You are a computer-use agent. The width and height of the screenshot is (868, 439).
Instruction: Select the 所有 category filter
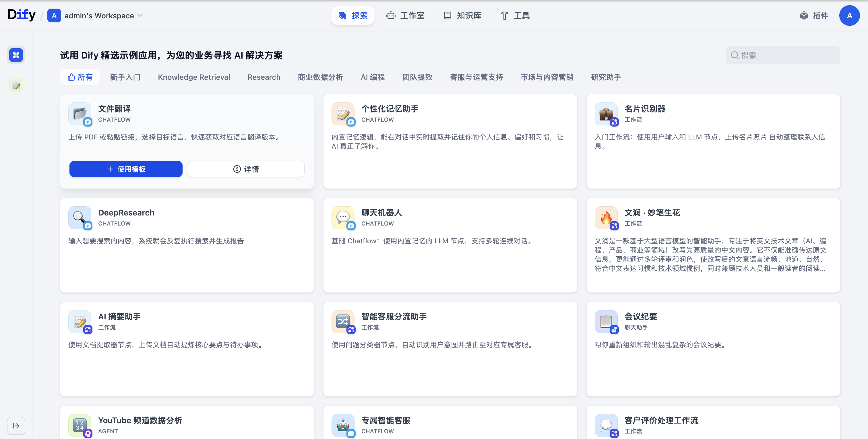coord(80,77)
